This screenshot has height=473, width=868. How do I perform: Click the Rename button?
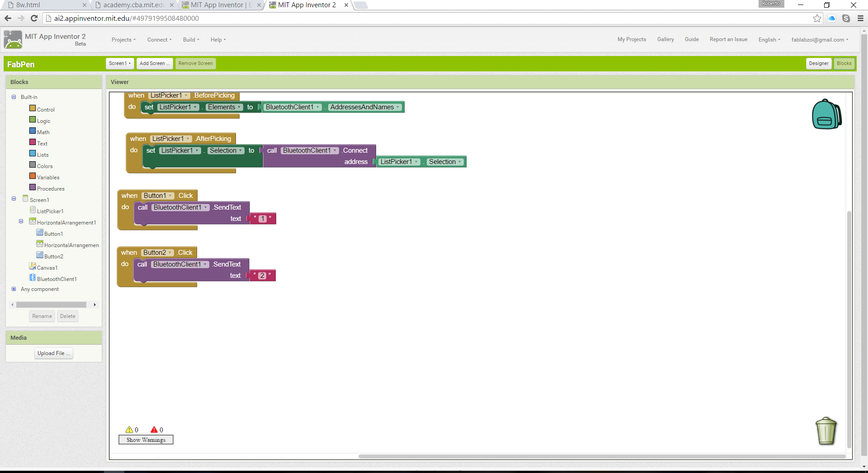pyautogui.click(x=42, y=316)
